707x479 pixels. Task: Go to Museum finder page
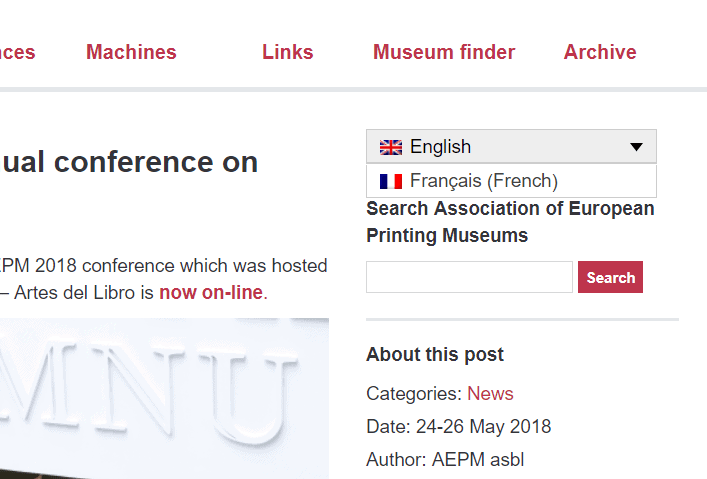coord(444,52)
